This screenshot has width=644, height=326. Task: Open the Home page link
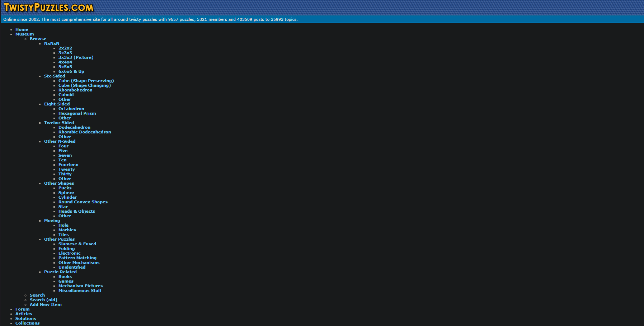[22, 29]
